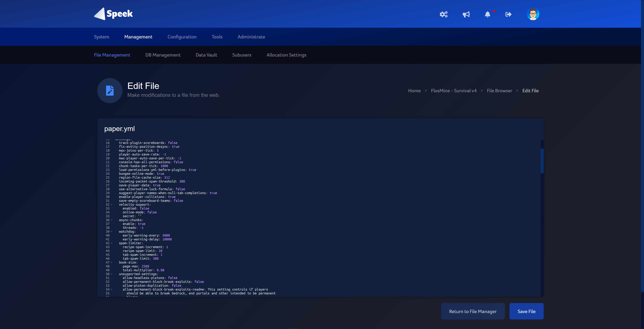Save the file

tap(526, 311)
